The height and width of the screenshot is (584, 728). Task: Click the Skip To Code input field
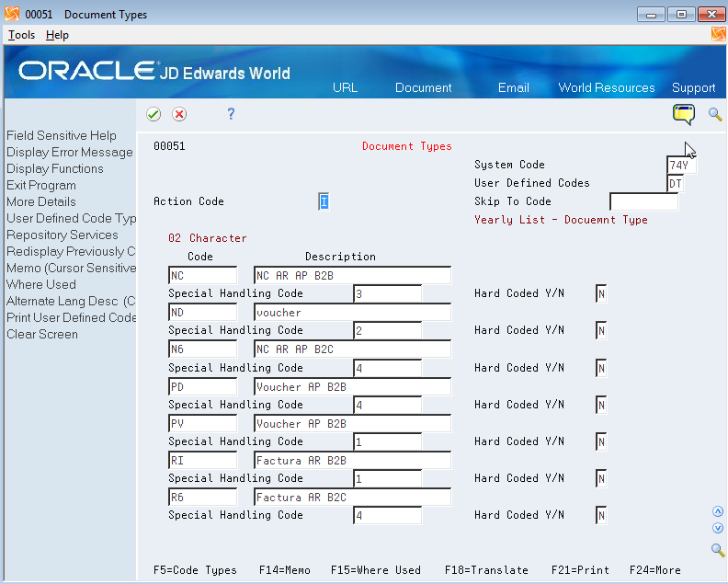pyautogui.click(x=643, y=201)
